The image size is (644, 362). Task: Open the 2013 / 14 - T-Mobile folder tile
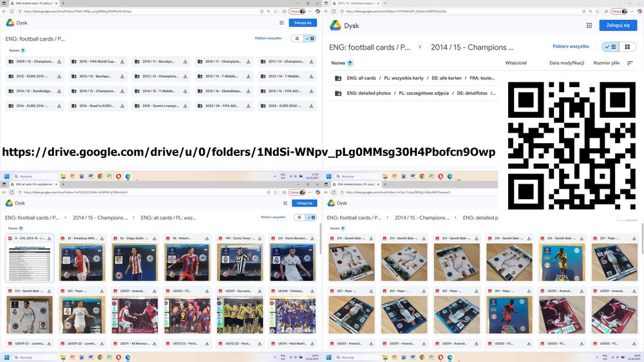(x=287, y=77)
